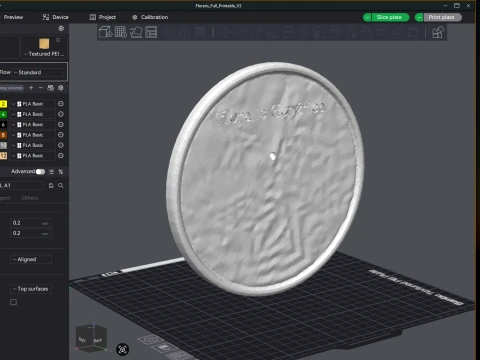
Task: Click the beige filament 12 color swatch
Action: click(x=3, y=156)
